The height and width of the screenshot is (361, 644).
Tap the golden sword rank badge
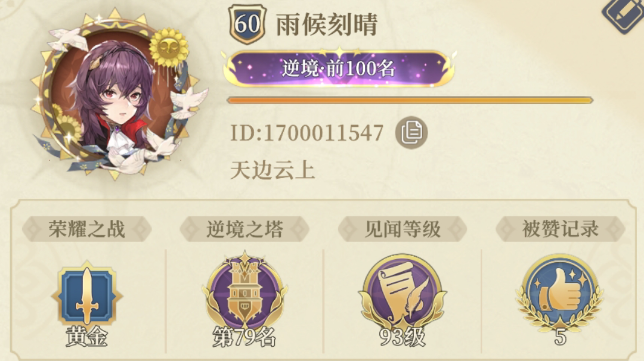86,293
